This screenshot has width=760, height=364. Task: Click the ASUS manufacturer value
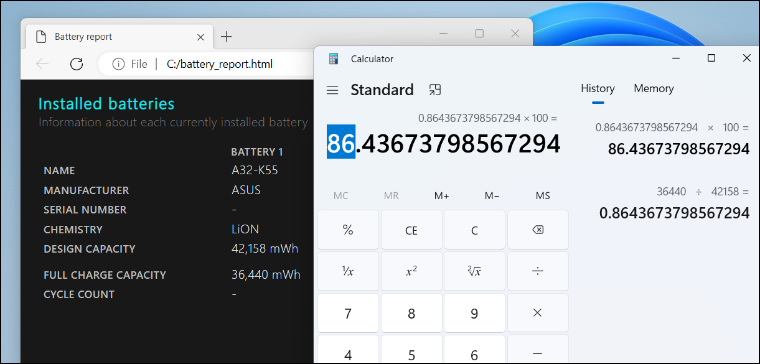coord(246,190)
